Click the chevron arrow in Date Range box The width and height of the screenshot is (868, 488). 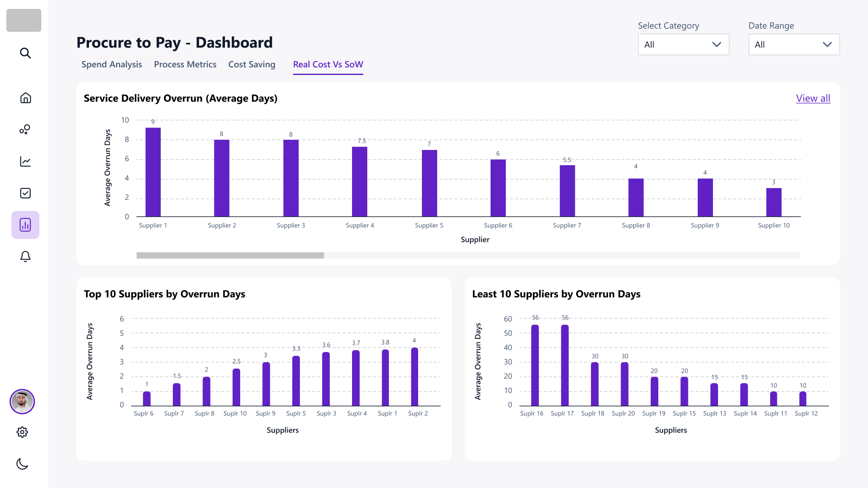(827, 44)
